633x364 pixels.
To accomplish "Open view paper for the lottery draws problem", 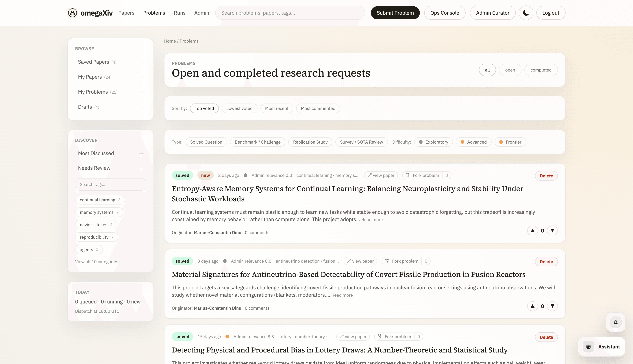I will click(353, 337).
